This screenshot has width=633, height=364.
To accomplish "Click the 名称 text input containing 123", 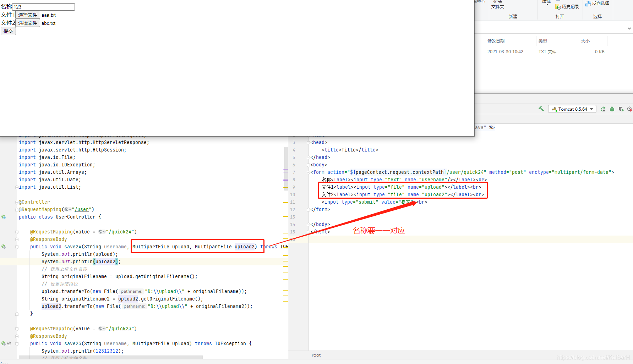I will pyautogui.click(x=44, y=7).
